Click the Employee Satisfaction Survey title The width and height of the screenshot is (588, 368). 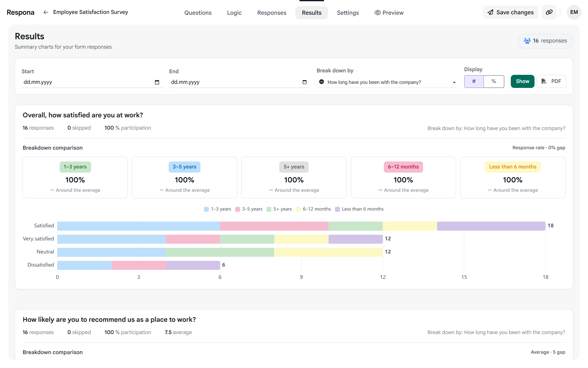point(91,12)
